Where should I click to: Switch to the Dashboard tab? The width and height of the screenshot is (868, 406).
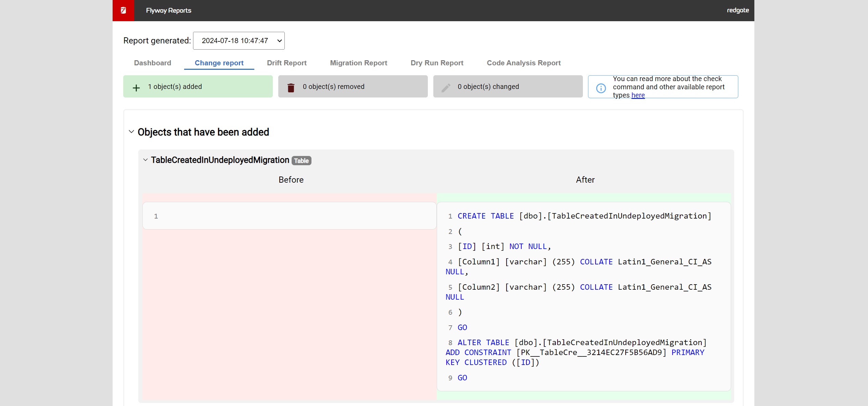153,63
